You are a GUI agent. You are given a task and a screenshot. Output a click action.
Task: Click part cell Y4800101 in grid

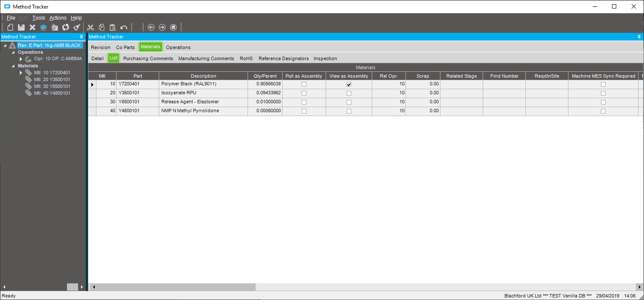pyautogui.click(x=137, y=111)
